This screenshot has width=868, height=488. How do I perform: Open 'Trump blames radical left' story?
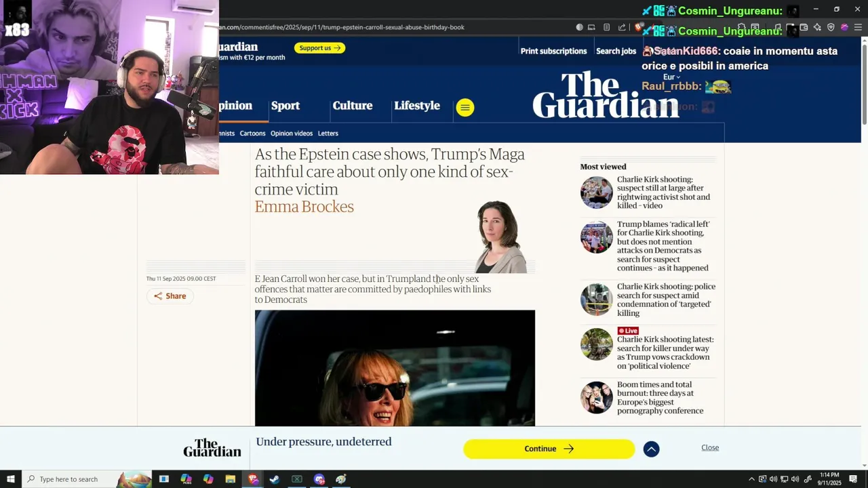pos(663,245)
